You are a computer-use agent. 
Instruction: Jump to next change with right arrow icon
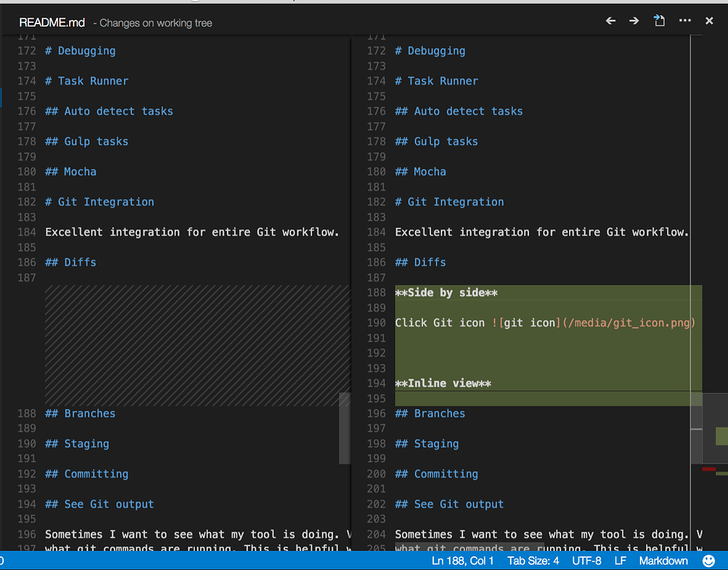click(x=634, y=21)
